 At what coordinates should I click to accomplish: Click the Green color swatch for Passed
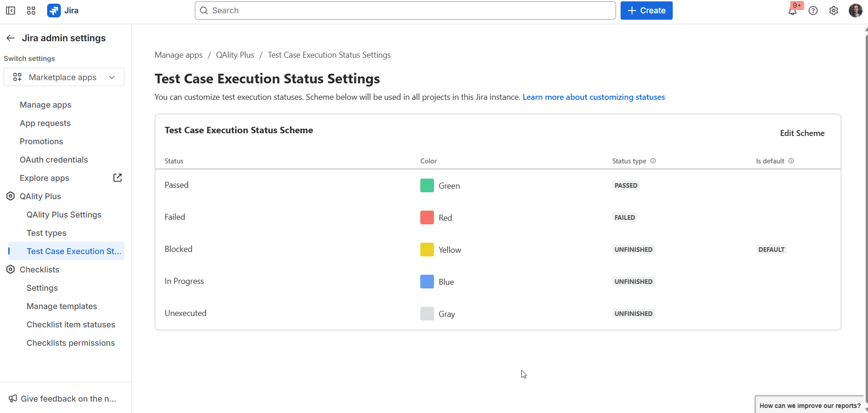[x=427, y=185]
